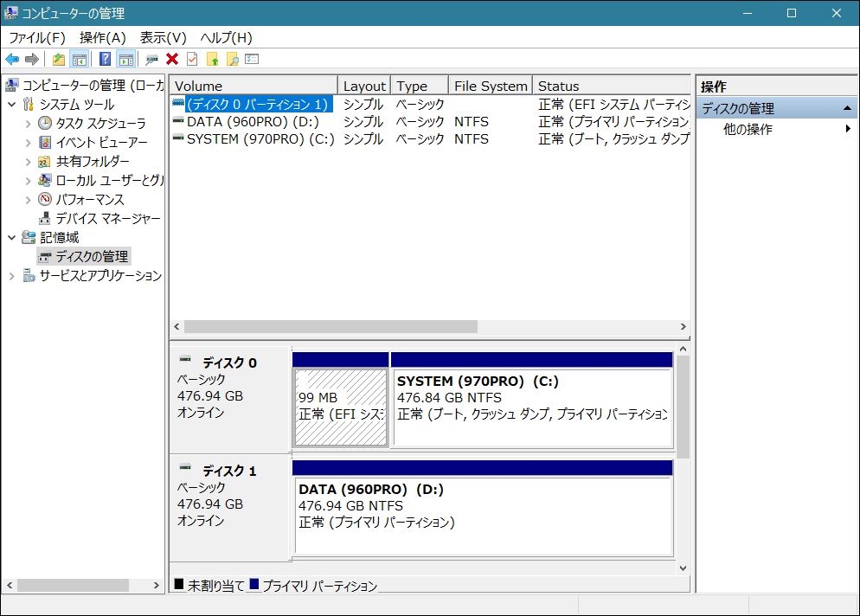Click left arrow of tree pane scrollbar
This screenshot has height=616, width=860.
pos(10,585)
